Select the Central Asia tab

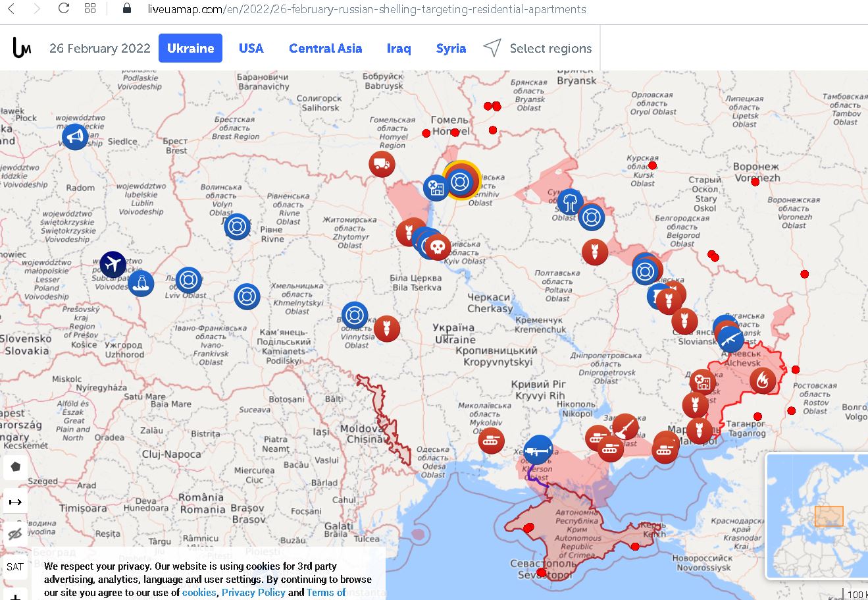coord(325,48)
